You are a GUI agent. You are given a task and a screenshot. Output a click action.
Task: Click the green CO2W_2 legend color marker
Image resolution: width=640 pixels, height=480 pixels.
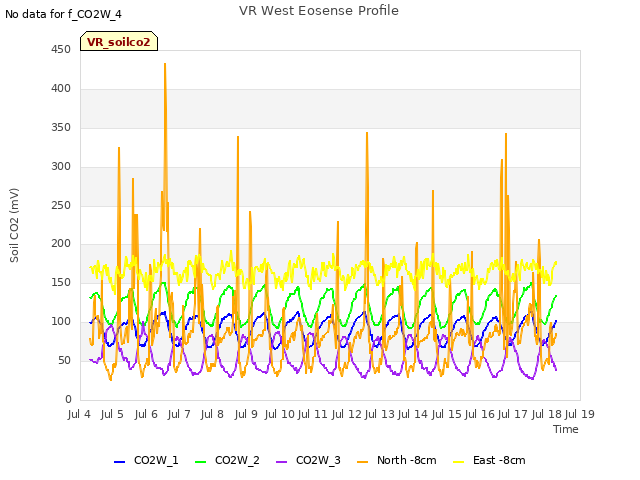pos(200,462)
